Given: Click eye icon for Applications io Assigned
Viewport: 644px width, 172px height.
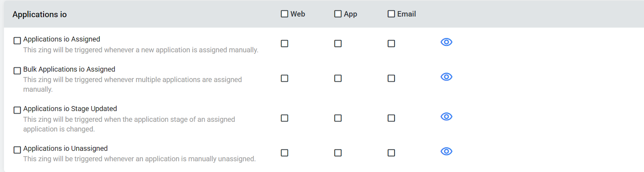Looking at the screenshot, I should (x=446, y=42).
